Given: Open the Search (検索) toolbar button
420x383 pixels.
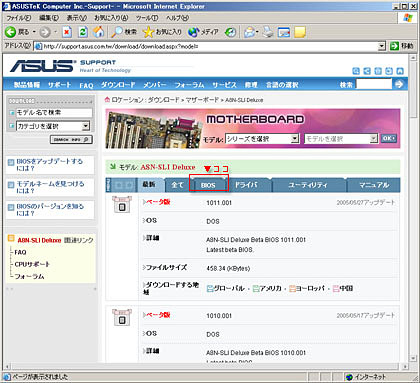Looking at the screenshot, I should [x=124, y=32].
